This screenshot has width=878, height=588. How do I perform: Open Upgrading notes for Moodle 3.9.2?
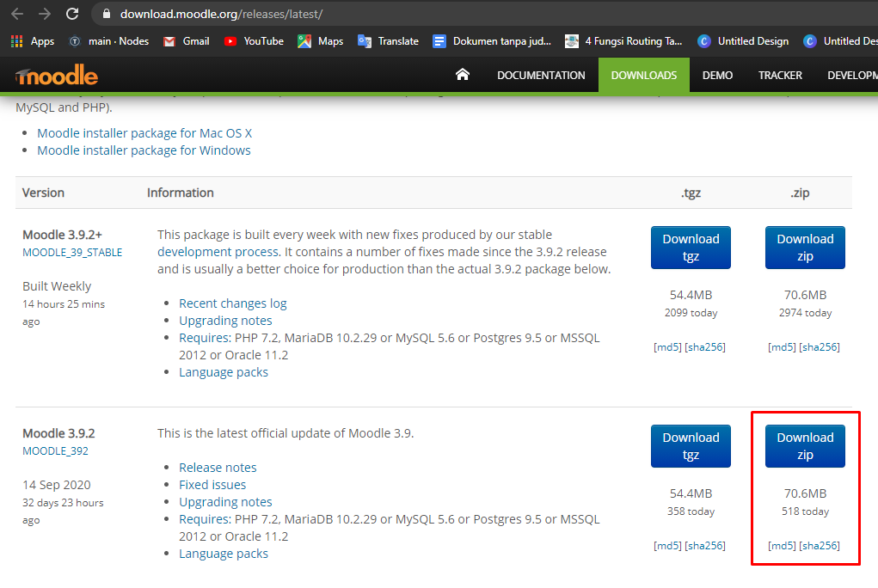coord(225,502)
